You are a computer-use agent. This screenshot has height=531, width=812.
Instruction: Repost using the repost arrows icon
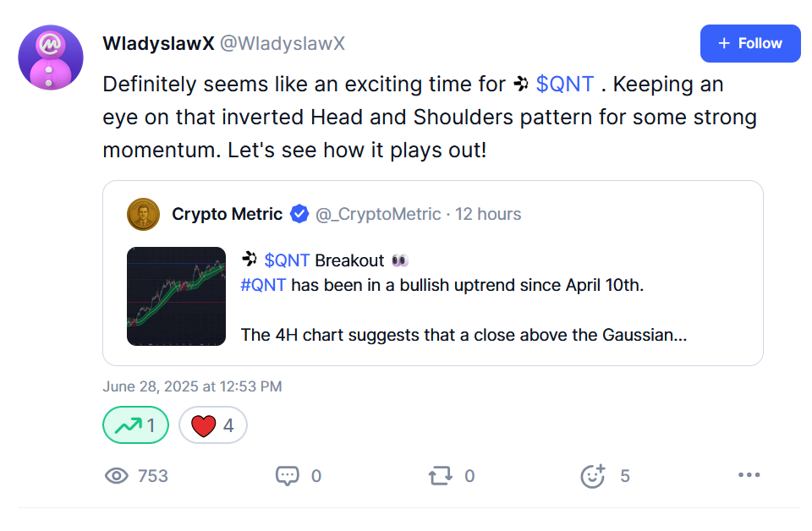tap(440, 476)
